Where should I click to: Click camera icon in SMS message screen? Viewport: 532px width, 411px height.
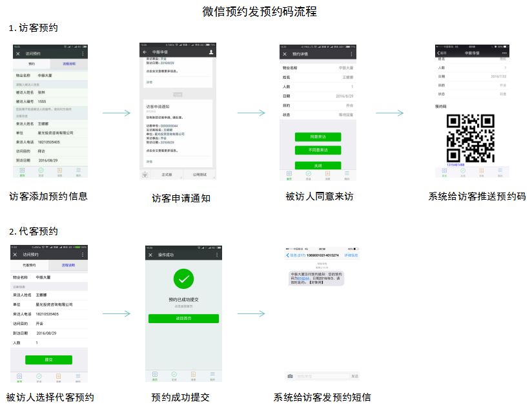(x=290, y=376)
